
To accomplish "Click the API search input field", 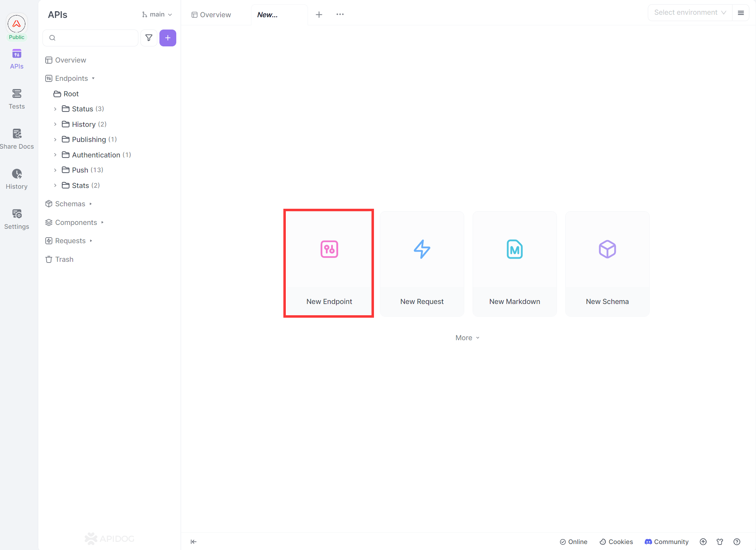I will (x=95, y=38).
